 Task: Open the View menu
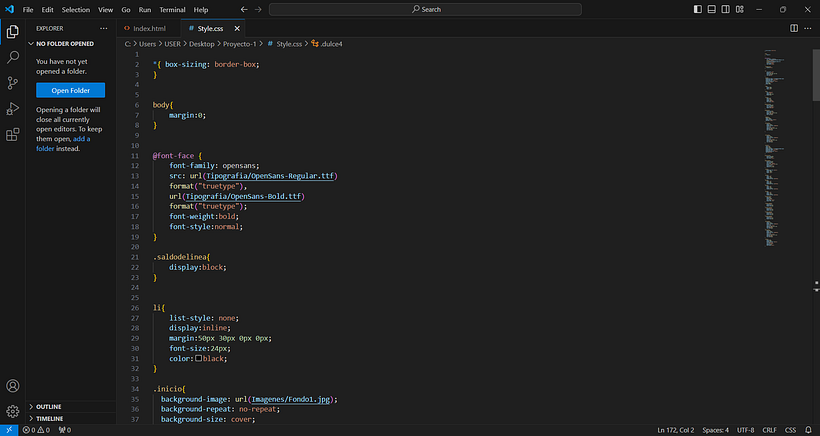(x=106, y=9)
